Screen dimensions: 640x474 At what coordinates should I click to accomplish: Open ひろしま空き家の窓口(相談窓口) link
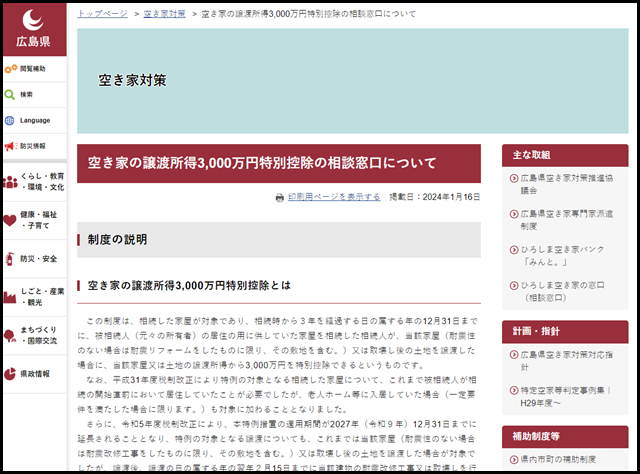[562, 291]
